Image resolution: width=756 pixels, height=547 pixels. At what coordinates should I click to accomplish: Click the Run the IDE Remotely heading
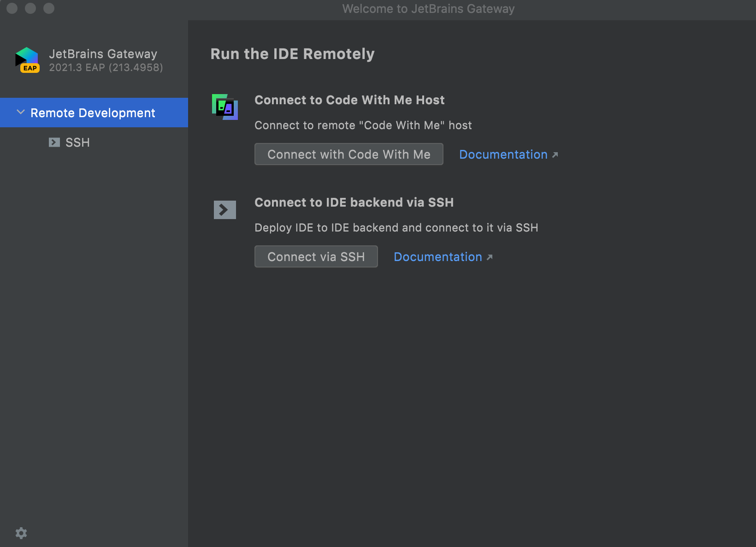[x=292, y=54]
